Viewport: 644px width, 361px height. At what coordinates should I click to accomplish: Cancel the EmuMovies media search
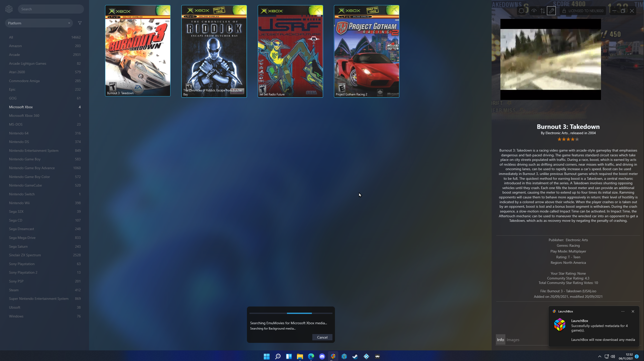(322, 337)
